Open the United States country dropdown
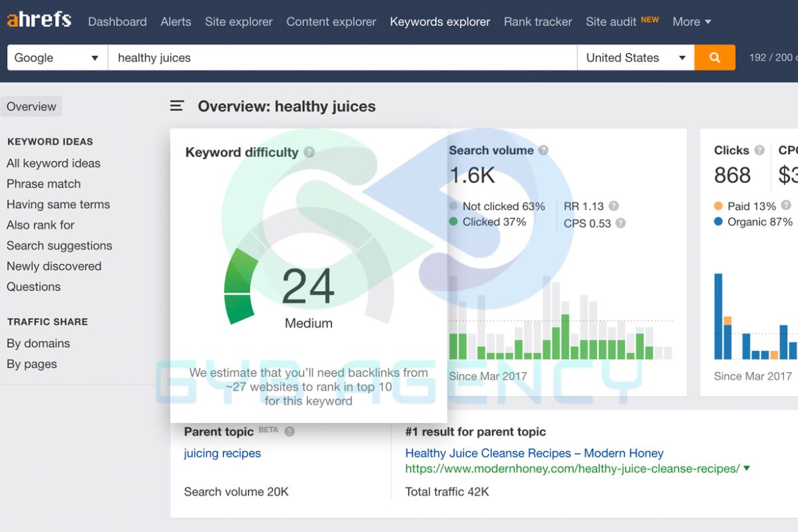 (636, 58)
